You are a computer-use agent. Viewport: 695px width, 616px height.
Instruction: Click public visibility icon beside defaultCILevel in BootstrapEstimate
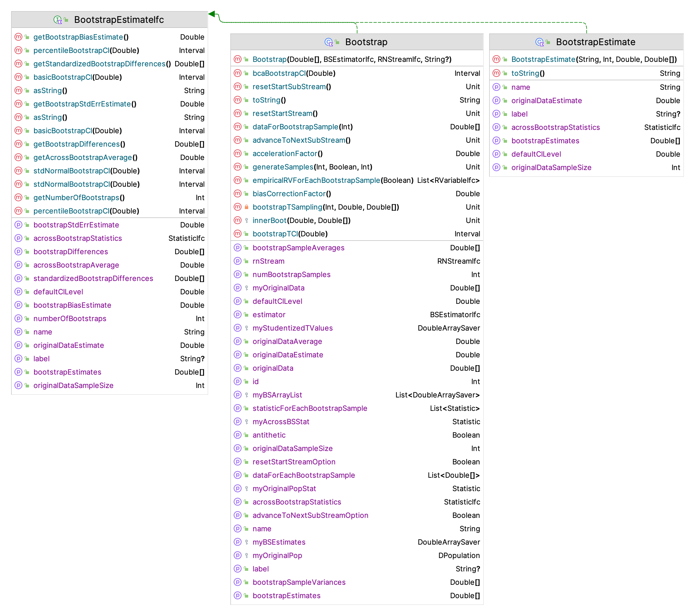pos(505,154)
